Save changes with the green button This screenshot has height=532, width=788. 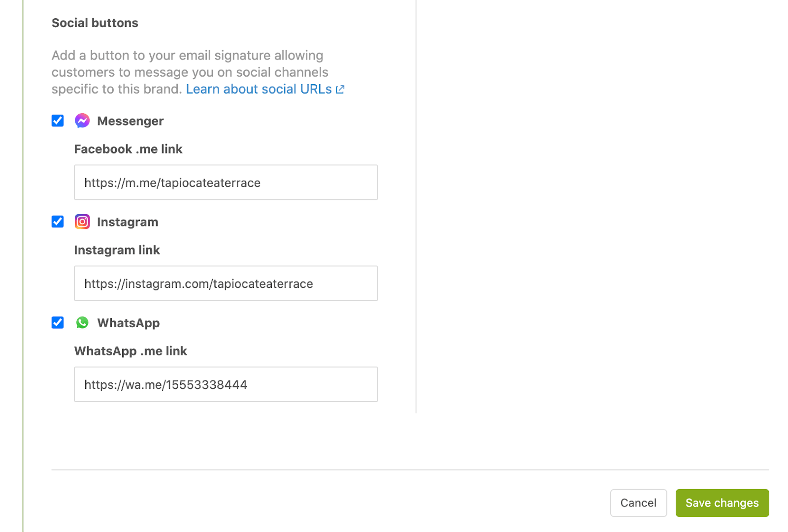click(x=722, y=503)
